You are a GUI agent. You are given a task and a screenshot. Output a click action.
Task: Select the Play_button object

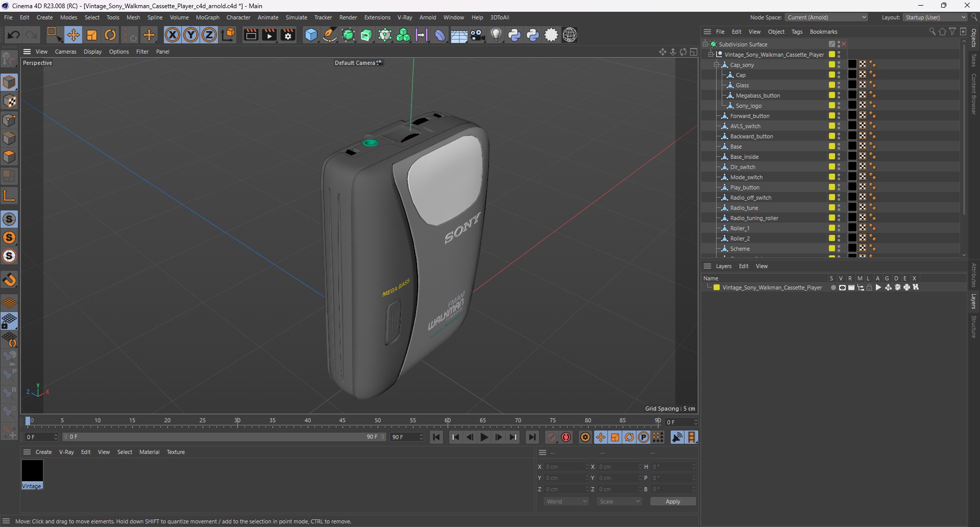[x=744, y=187]
